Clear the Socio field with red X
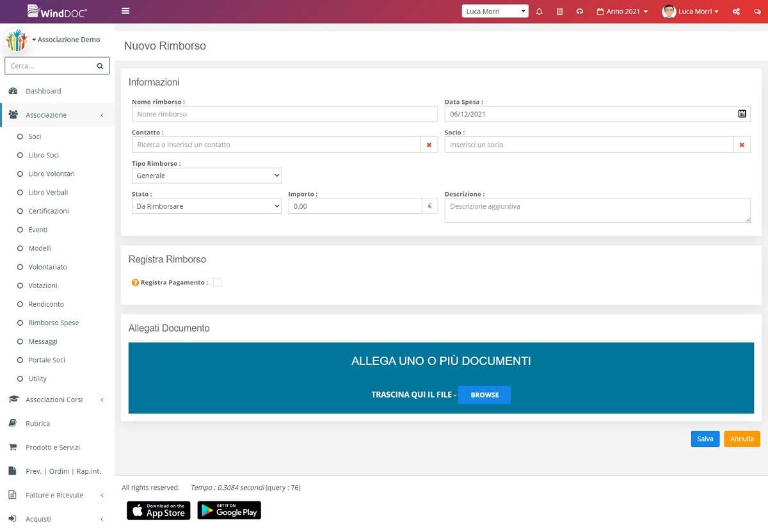Viewport: 768px width, 532px height. click(742, 145)
